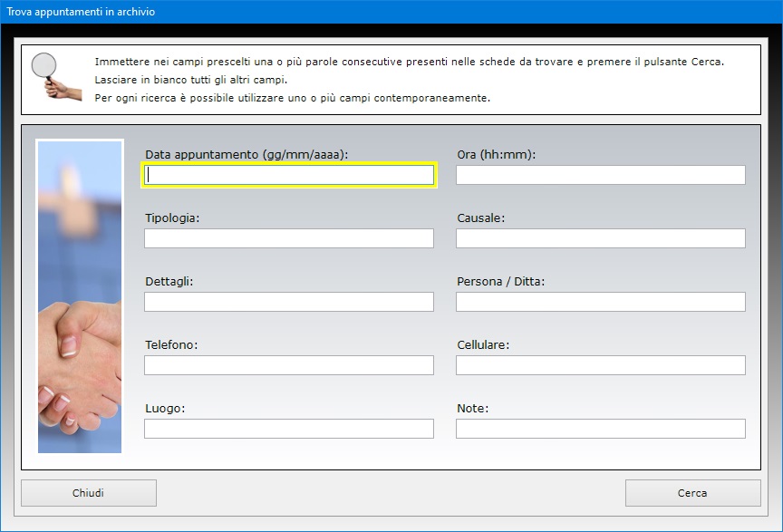783x532 pixels.
Task: Click the Persona / Ditta label
Action: [x=501, y=282]
